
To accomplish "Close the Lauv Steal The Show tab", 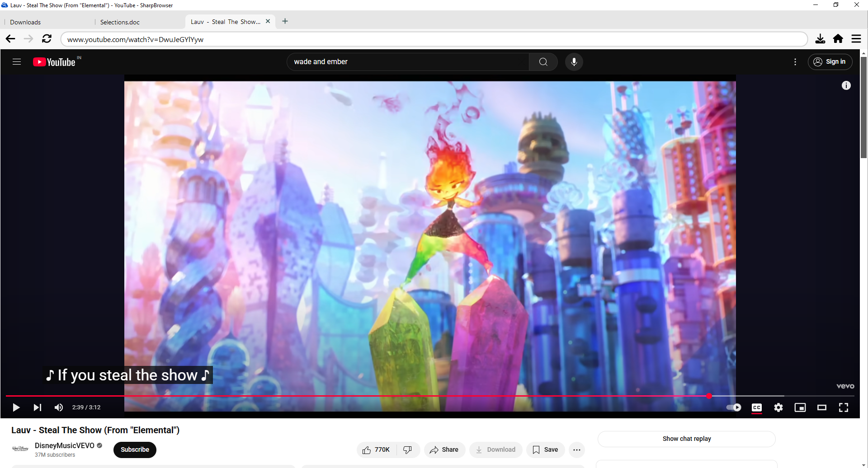I will tap(268, 21).
